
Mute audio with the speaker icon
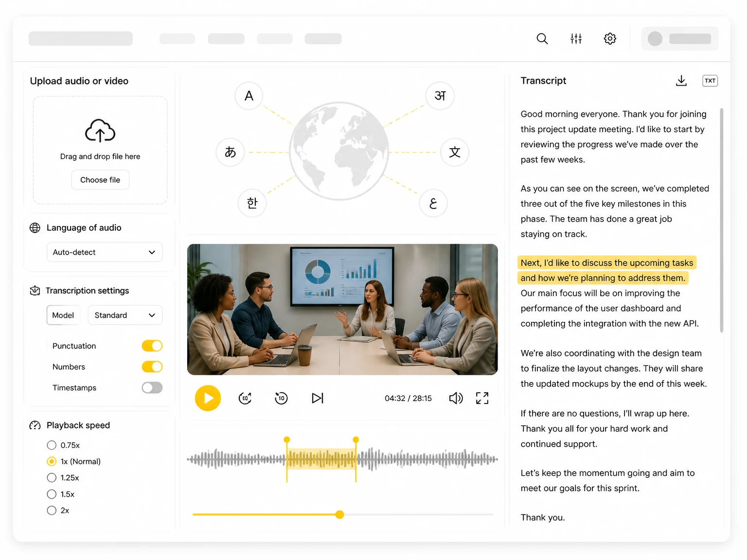pos(456,398)
